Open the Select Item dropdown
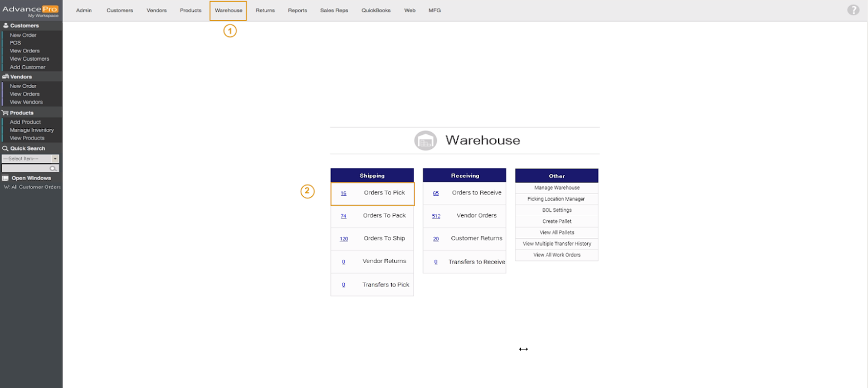Screen dimensions: 868x388 click(55, 159)
